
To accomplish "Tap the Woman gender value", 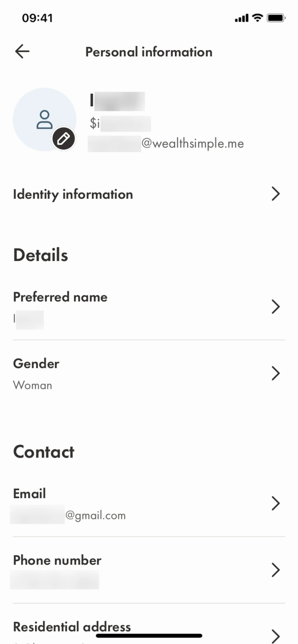I will coord(33,385).
